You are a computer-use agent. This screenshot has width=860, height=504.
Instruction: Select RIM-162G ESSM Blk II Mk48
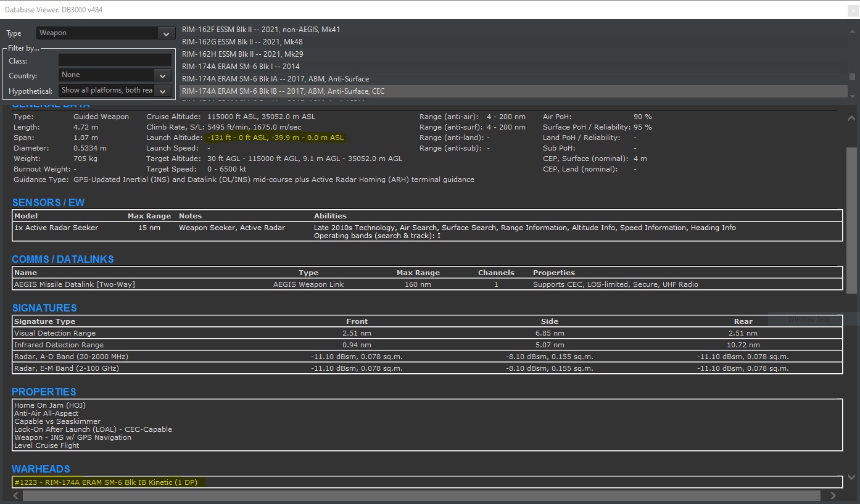(x=513, y=42)
